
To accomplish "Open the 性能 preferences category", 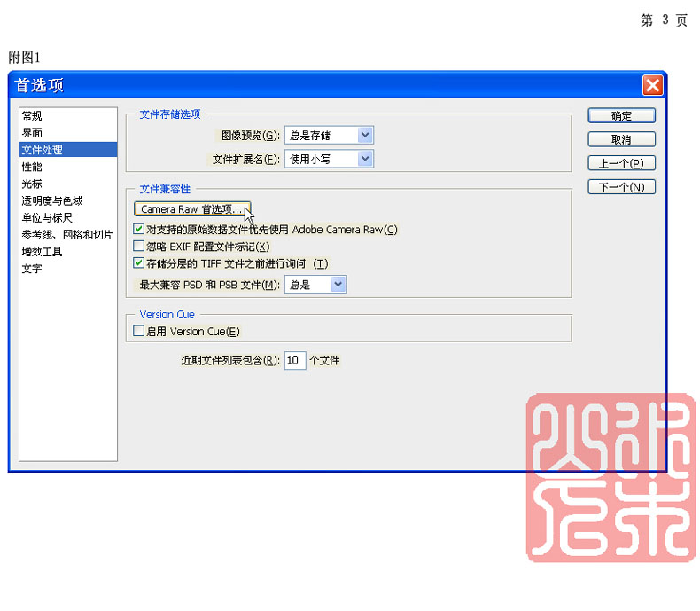I will 68,167.
